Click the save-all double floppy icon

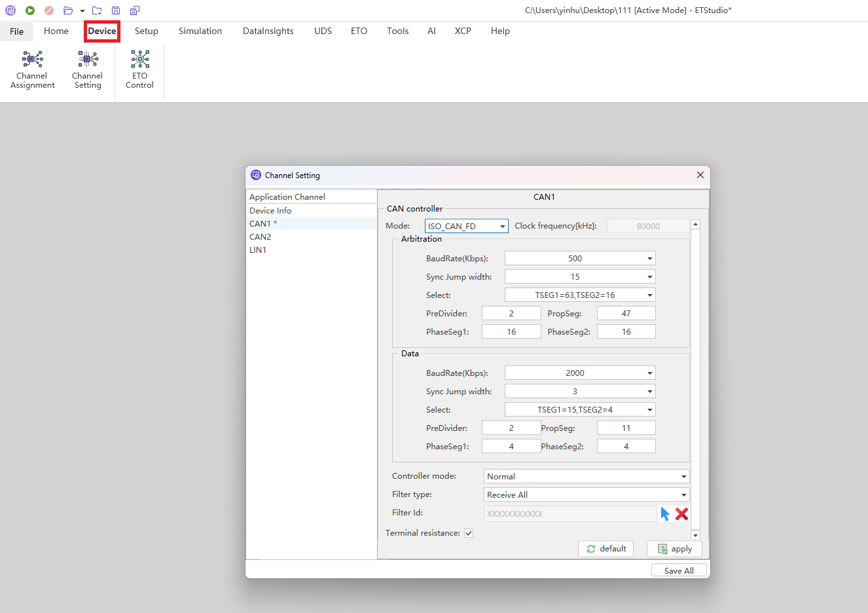[135, 10]
